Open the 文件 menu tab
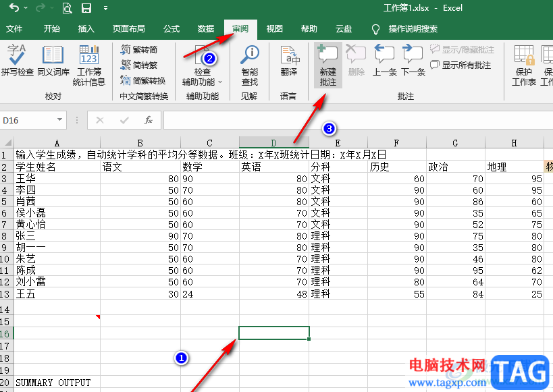 click(x=14, y=28)
